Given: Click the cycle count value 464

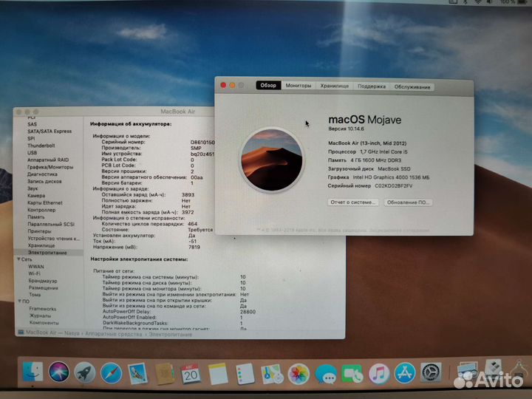Looking at the screenshot, I should [192, 224].
